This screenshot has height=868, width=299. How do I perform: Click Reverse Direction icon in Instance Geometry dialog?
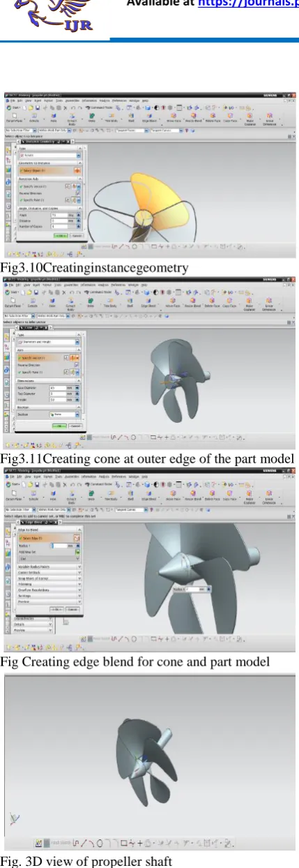point(77,193)
